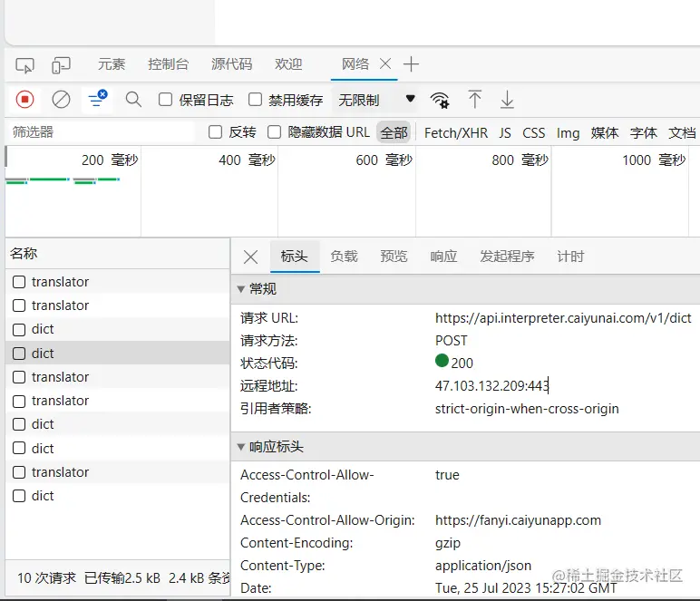This screenshot has height=601, width=700.
Task: Focus the 筛选器 filter input
Action: (x=101, y=132)
